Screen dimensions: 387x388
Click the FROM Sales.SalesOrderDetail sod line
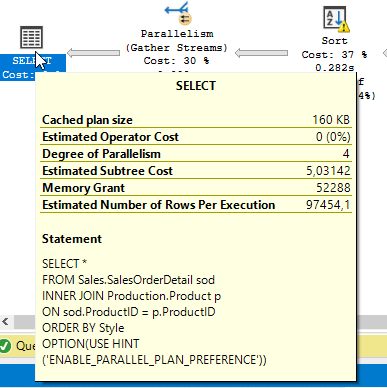pos(128,280)
